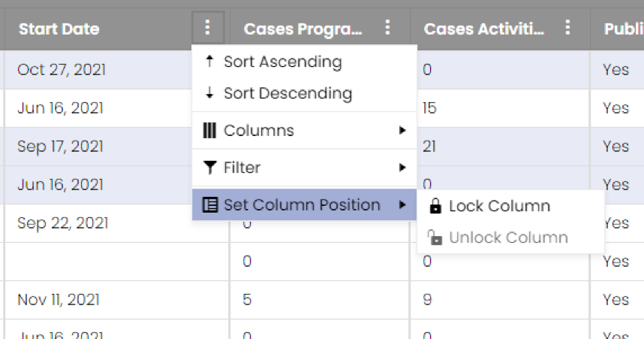Viewport: 644px width, 339px height.
Task: Open the Cases Progra... column kebab menu
Action: point(387,28)
